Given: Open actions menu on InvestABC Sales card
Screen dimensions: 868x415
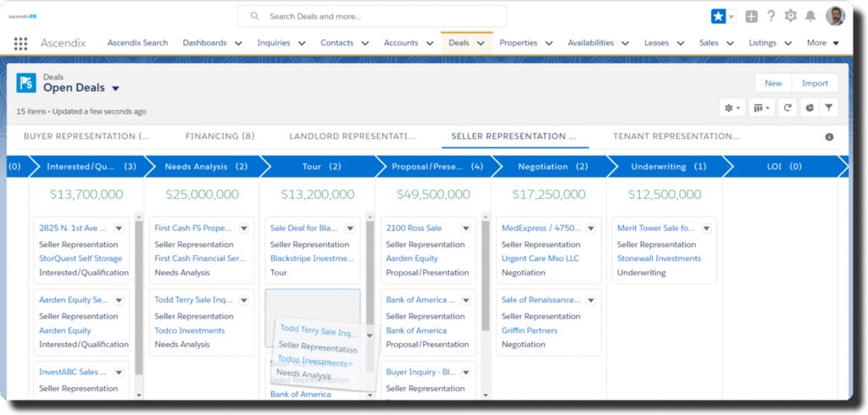Looking at the screenshot, I should [x=119, y=373].
